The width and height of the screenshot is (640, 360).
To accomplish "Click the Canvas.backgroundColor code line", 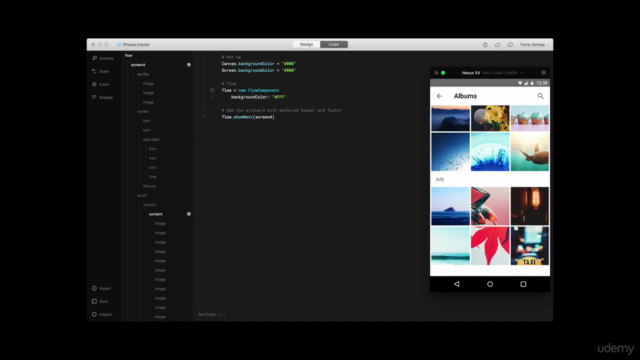I will click(x=259, y=64).
